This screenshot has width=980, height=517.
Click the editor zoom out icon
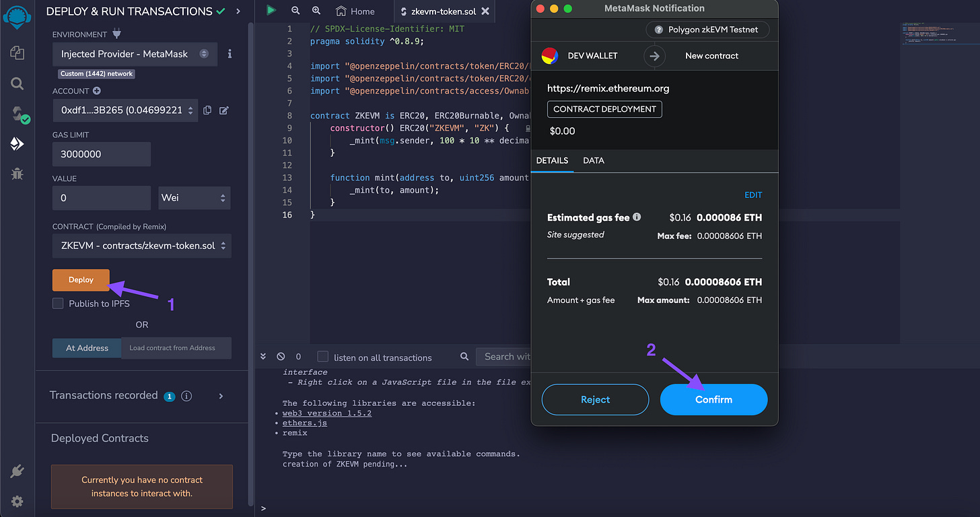[295, 11]
